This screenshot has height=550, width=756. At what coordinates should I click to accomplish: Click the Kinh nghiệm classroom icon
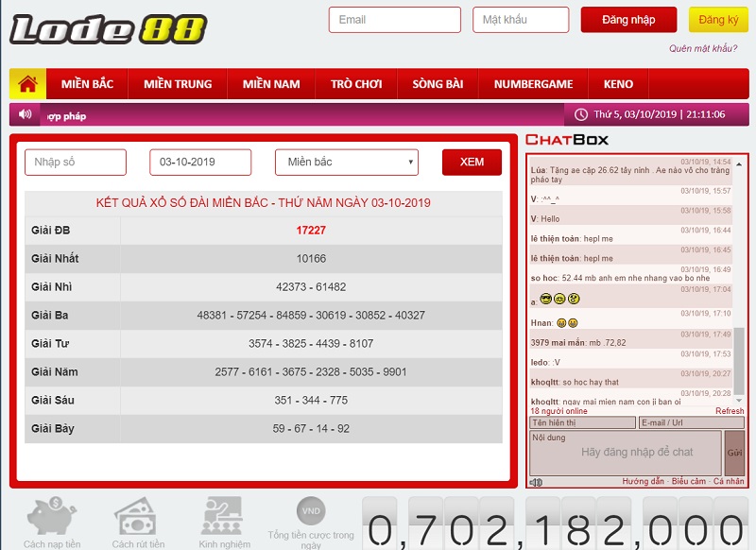223,517
